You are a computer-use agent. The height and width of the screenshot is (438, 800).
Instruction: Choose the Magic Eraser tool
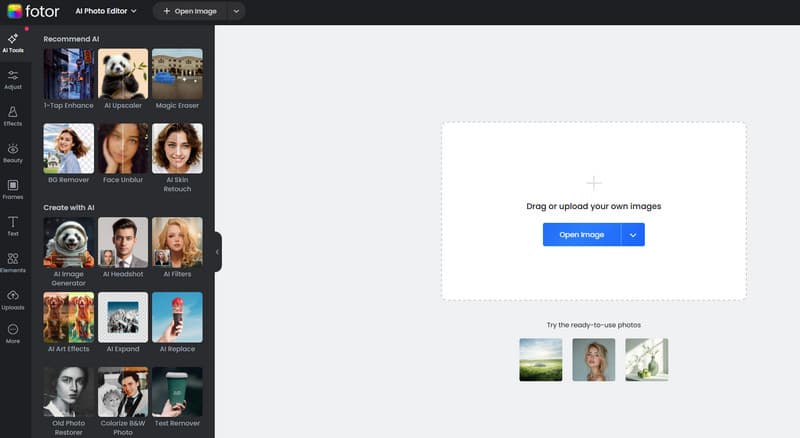177,74
